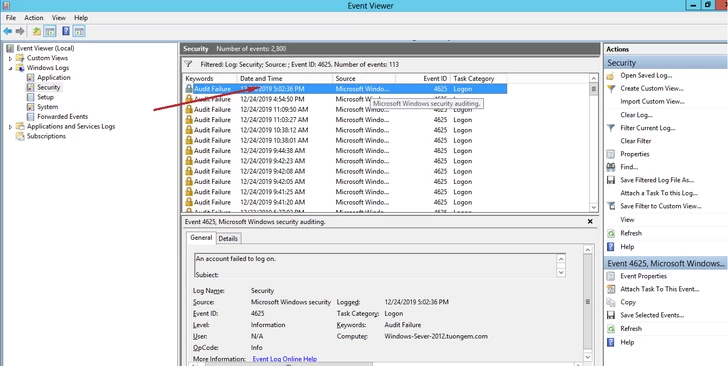
Task: Select the 12/24/2019 9:41:20 AM event row
Action: [344, 202]
